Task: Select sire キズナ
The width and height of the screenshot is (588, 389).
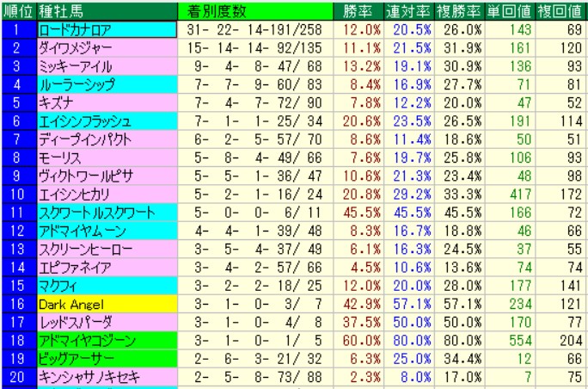Action: [x=107, y=103]
